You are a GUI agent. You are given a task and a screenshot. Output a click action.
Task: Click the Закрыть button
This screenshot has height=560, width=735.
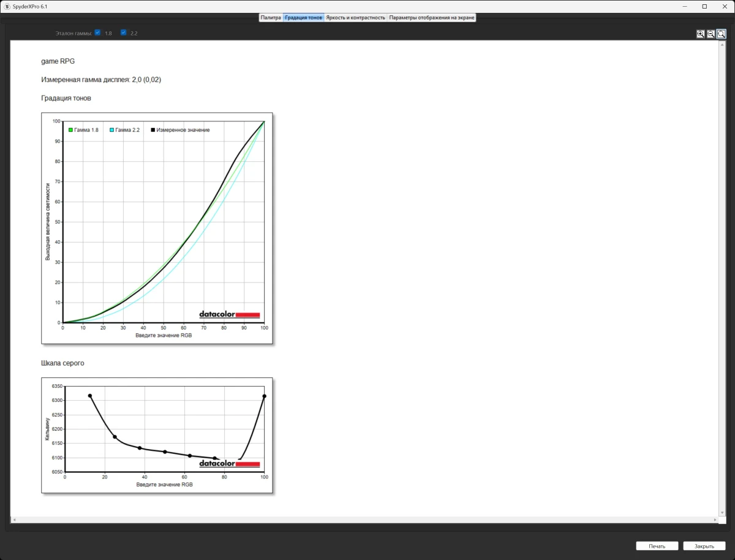pyautogui.click(x=704, y=546)
